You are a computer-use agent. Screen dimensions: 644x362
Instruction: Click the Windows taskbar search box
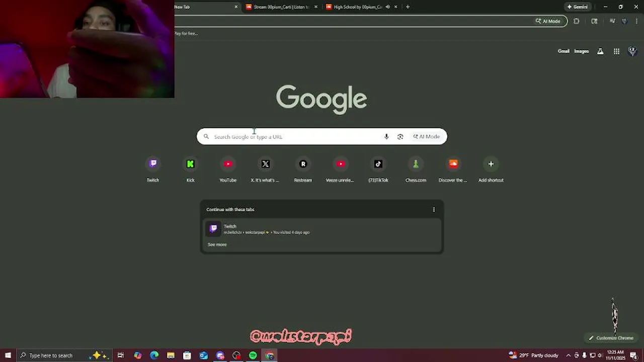63,355
